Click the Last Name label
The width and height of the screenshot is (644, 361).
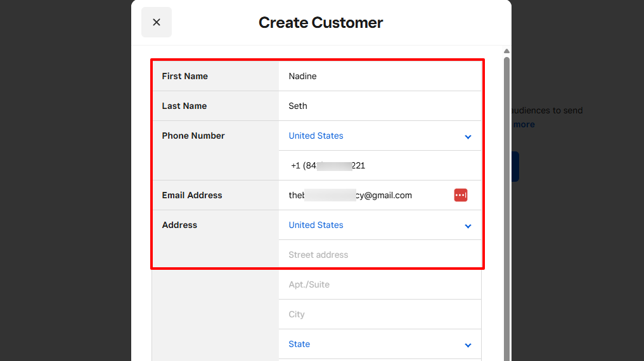tap(184, 106)
